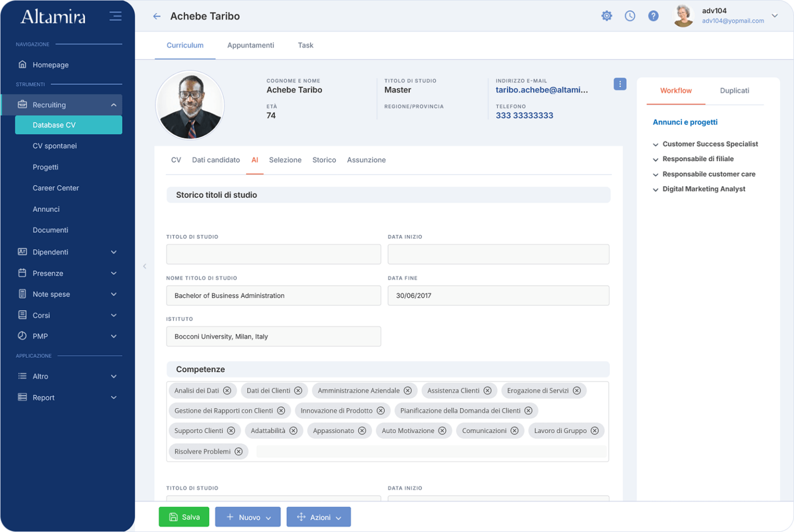
Task: Open the Dati candidato tab
Action: 216,160
